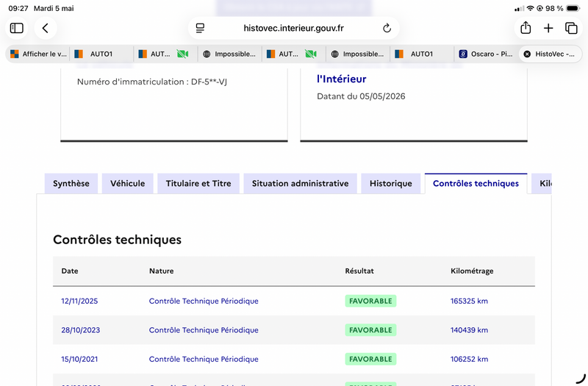This screenshot has width=588, height=386.
Task: Reload the histovec page
Action: [387, 28]
